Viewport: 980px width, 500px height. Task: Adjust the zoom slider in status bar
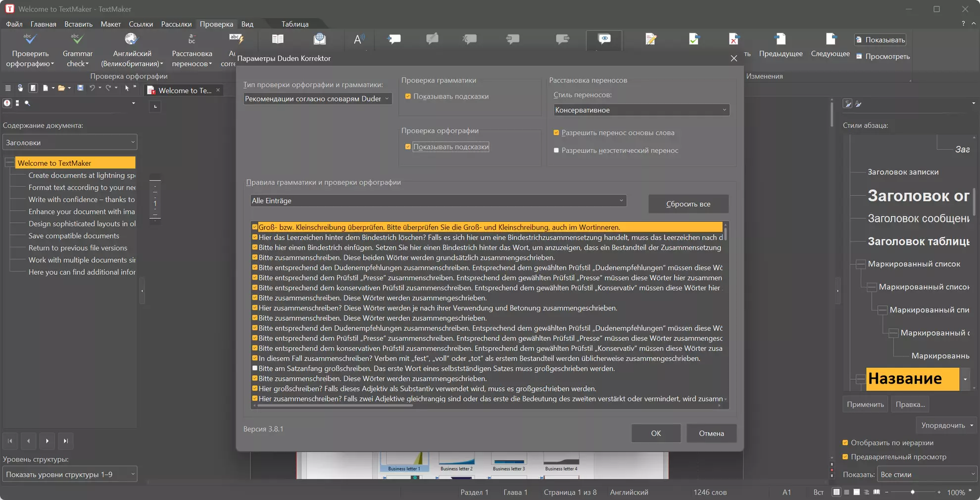click(x=913, y=492)
